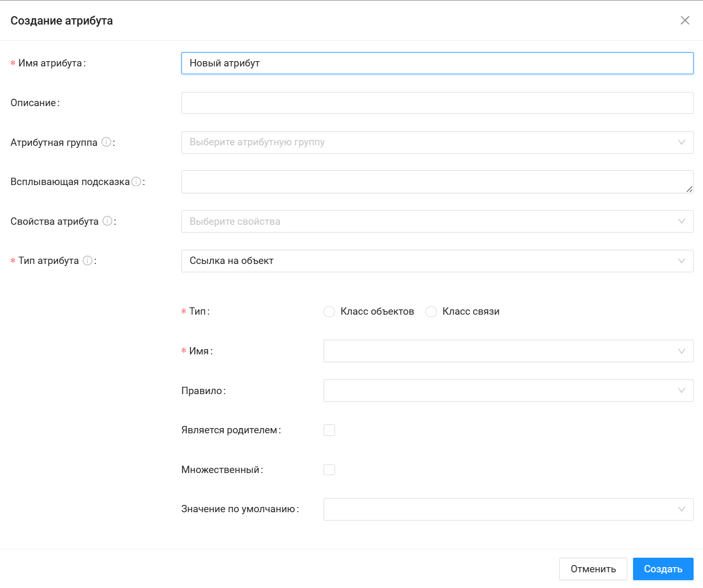Open the Тип атрибута dropdown
The width and height of the screenshot is (703, 588).
437,261
